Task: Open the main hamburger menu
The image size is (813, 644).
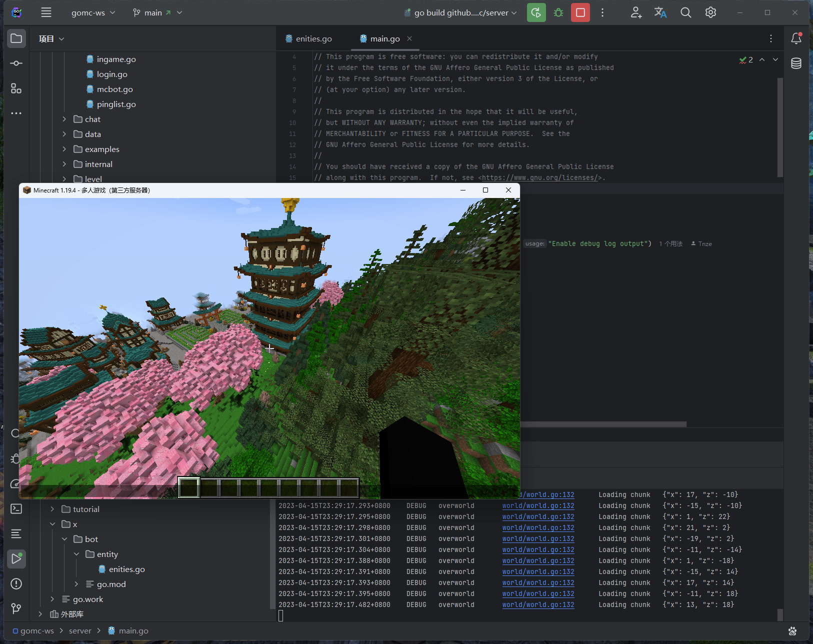Action: 46,12
